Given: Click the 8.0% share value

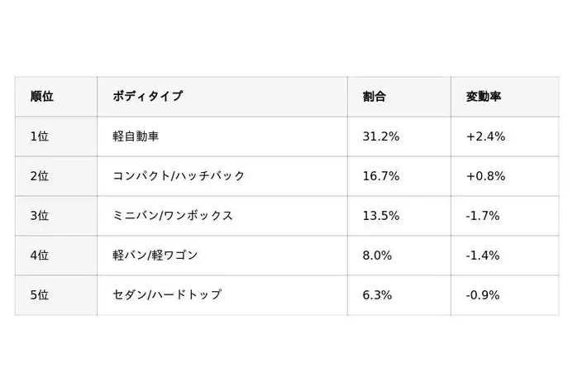Looking at the screenshot, I should tap(378, 256).
